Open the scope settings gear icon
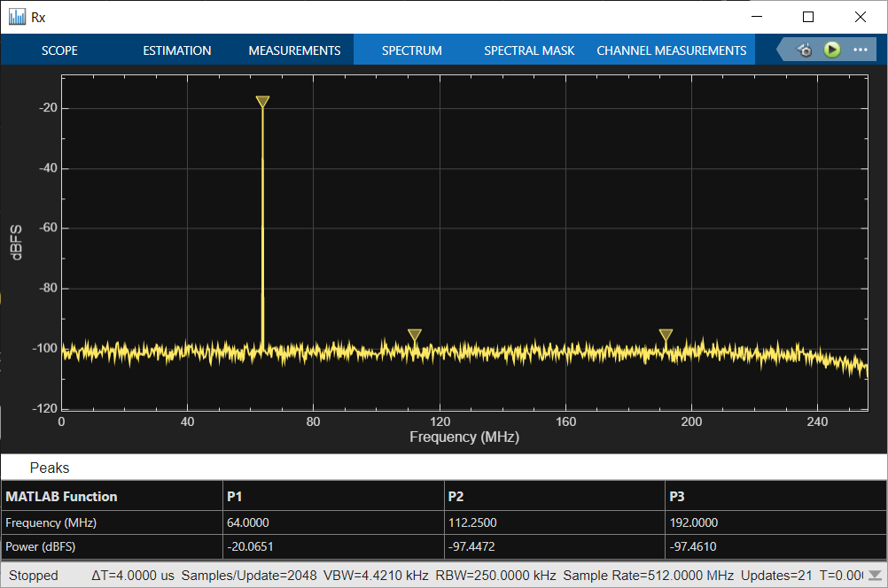Screen dimensions: 888x588 tap(805, 50)
